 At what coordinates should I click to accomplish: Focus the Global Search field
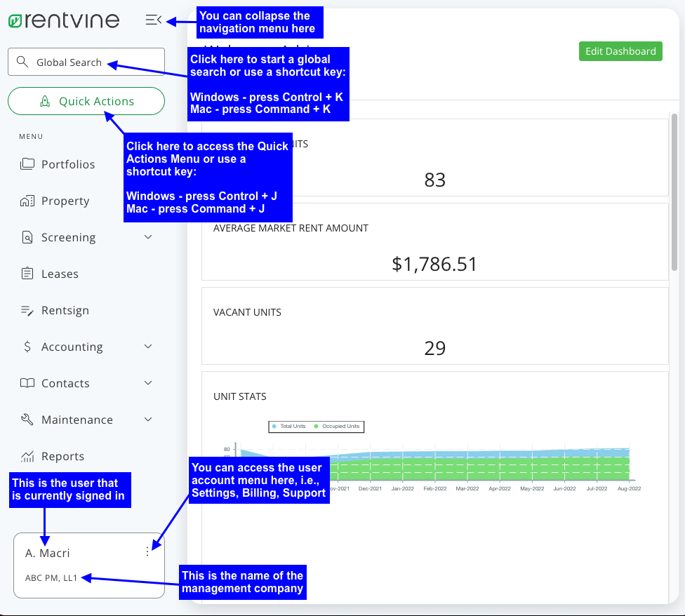point(86,62)
